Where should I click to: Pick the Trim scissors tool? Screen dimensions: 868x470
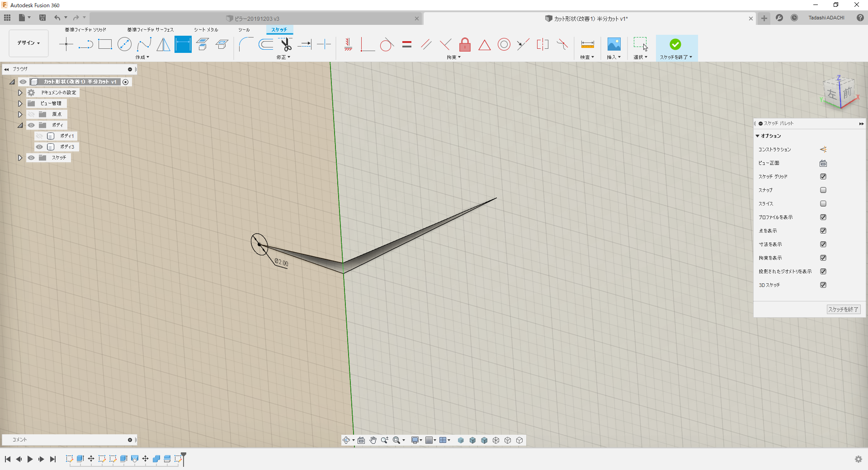point(285,44)
